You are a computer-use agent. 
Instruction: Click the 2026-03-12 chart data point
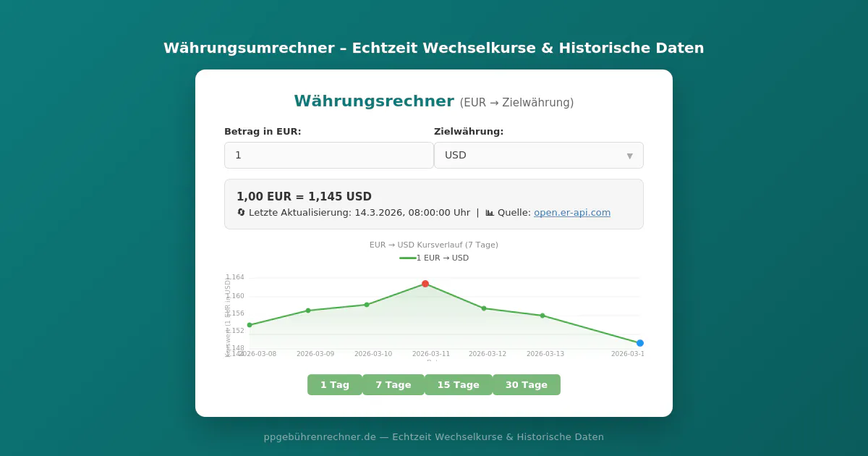point(484,308)
